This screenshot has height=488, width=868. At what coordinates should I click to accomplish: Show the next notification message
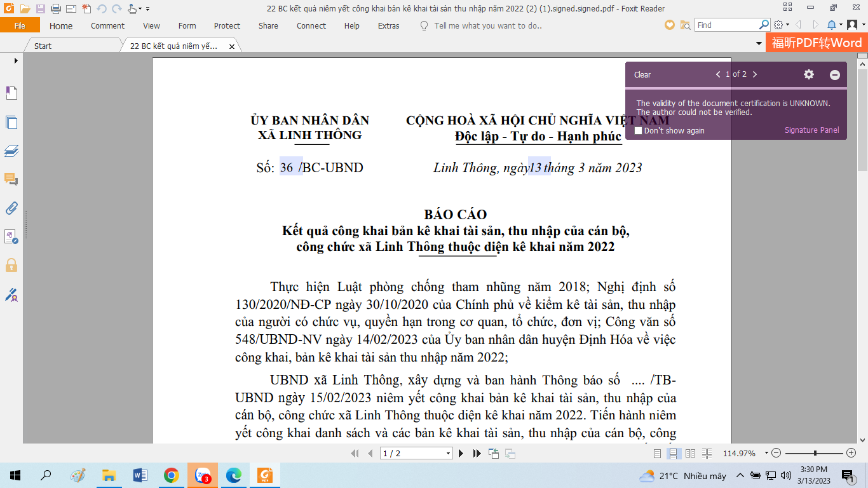point(755,74)
